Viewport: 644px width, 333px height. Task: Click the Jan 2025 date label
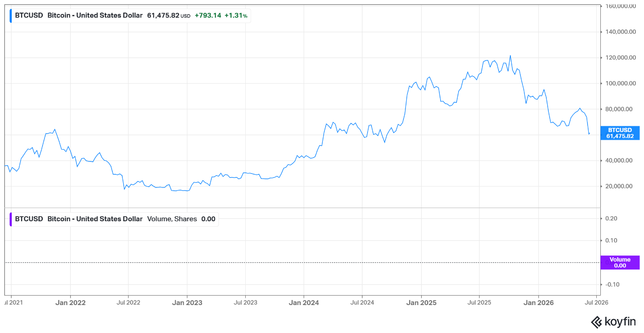pyautogui.click(x=421, y=303)
